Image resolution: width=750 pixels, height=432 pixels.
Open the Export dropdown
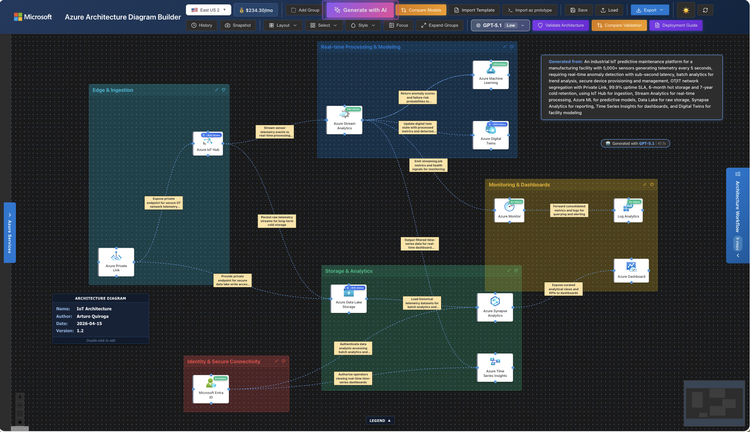click(x=650, y=10)
